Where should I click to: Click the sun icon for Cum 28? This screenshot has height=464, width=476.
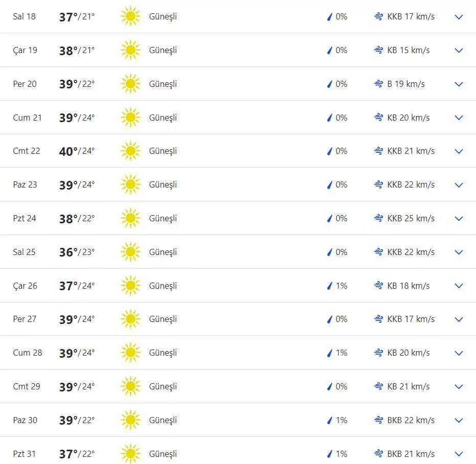[130, 353]
